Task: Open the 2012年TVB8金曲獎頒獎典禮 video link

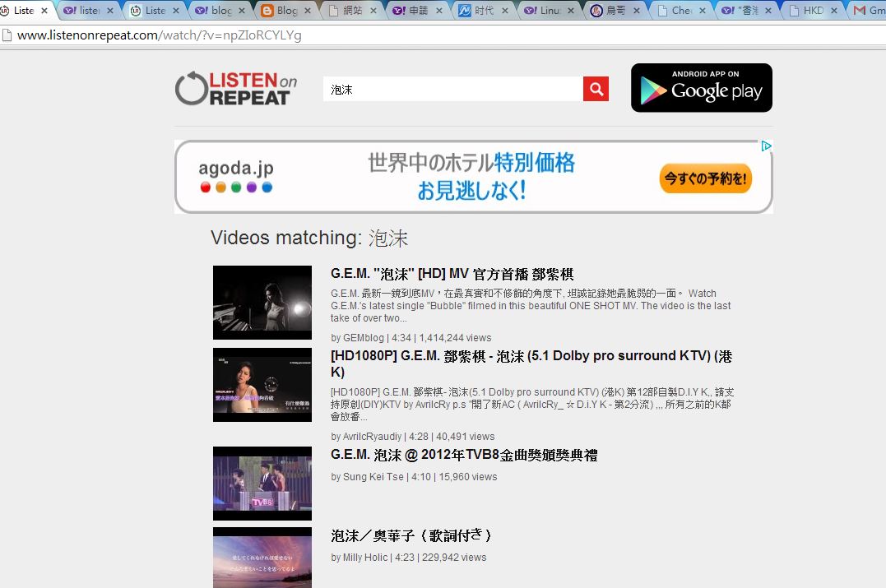Action: (465, 456)
